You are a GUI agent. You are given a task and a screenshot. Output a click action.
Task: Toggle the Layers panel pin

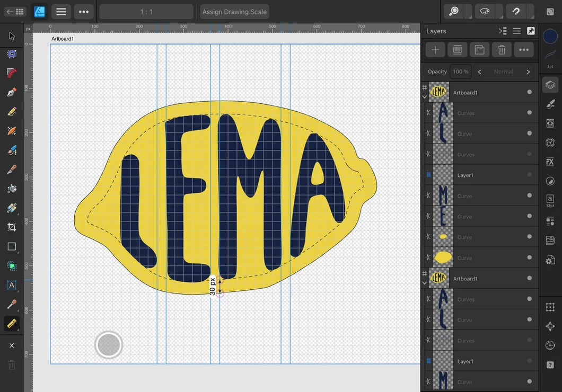531,31
